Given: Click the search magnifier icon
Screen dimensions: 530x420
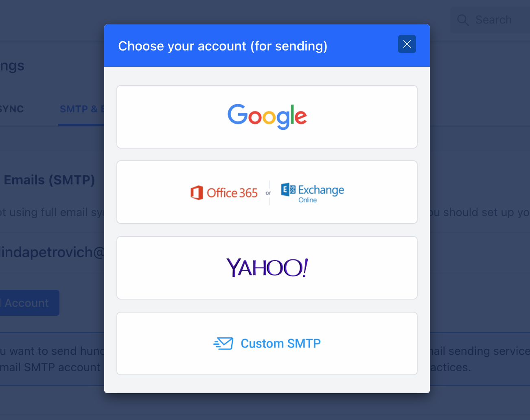Looking at the screenshot, I should tap(463, 20).
